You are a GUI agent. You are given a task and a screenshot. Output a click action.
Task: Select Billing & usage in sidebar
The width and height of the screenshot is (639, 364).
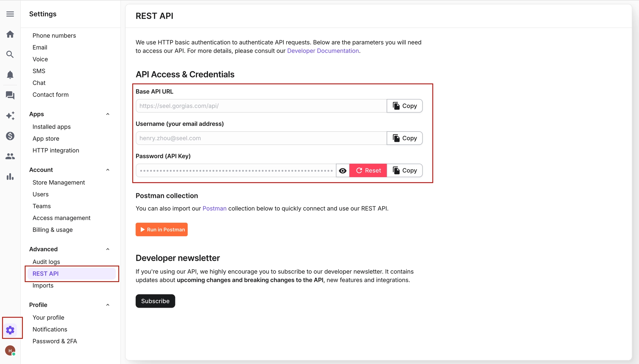[52, 230]
